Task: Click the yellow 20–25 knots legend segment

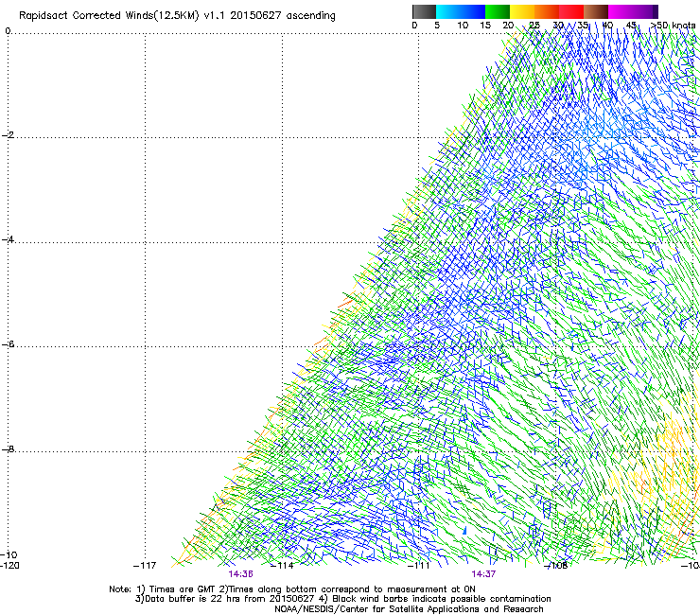Action: pos(522,11)
